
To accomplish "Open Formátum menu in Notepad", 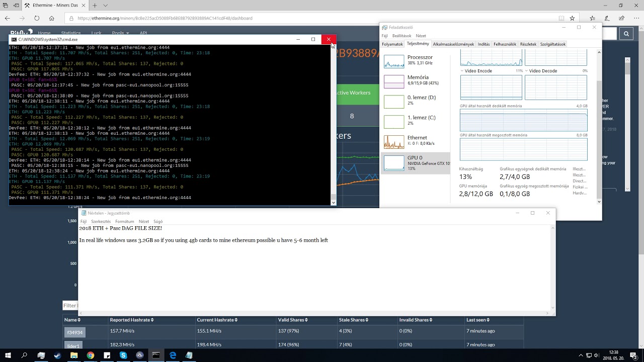I will (x=124, y=221).
